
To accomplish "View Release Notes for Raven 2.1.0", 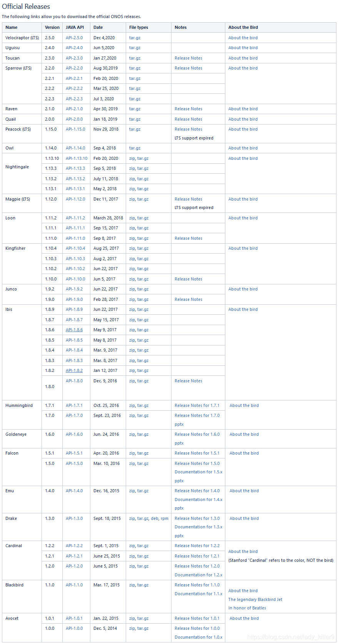I will [188, 109].
